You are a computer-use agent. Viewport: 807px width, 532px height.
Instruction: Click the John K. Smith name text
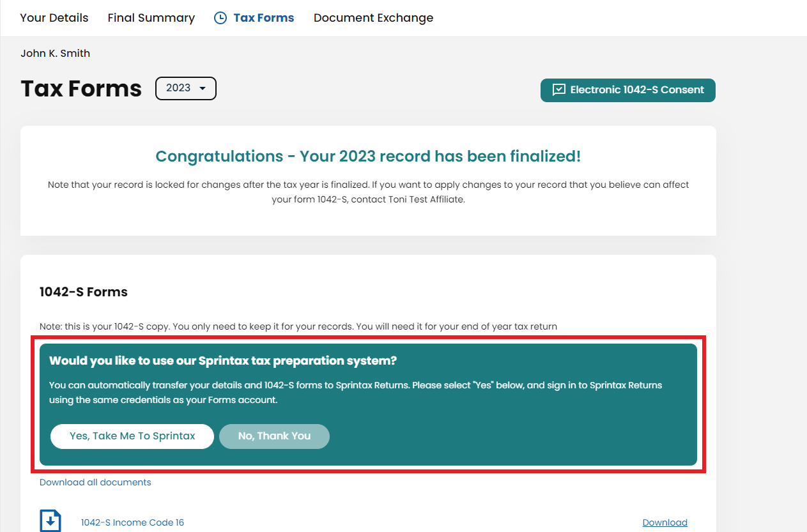[55, 54]
